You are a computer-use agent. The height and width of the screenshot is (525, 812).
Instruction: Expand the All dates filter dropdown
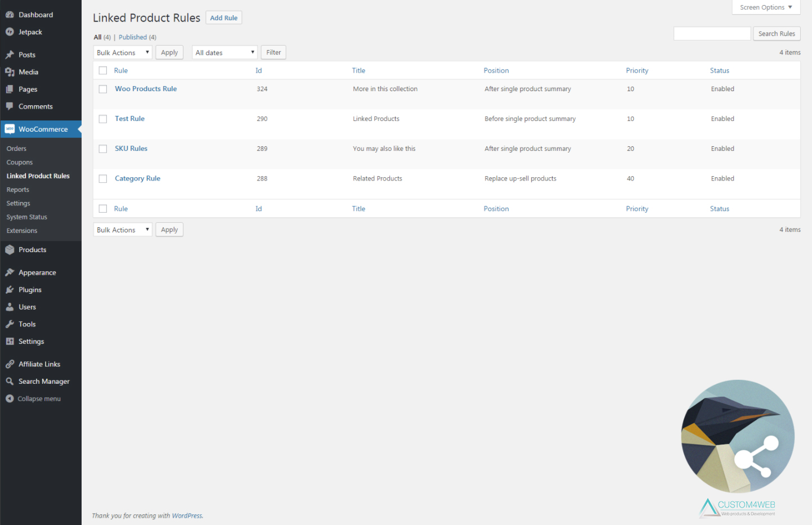point(225,52)
